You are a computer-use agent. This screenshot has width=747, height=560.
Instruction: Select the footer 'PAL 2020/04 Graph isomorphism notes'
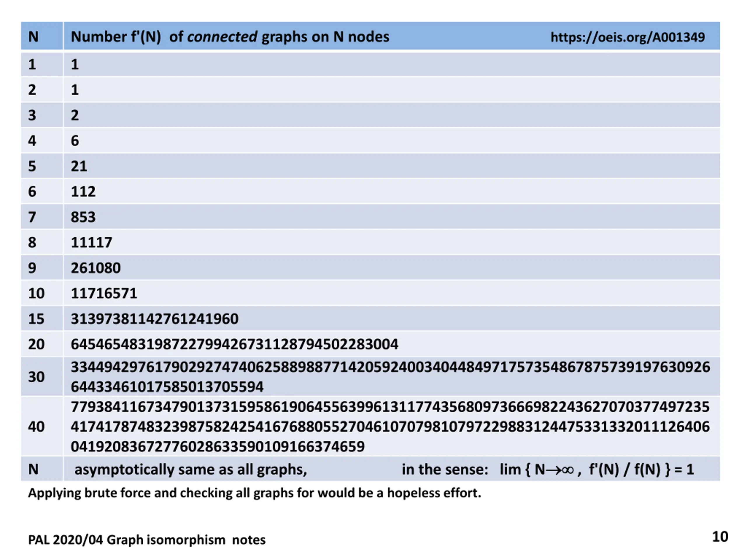[146, 540]
